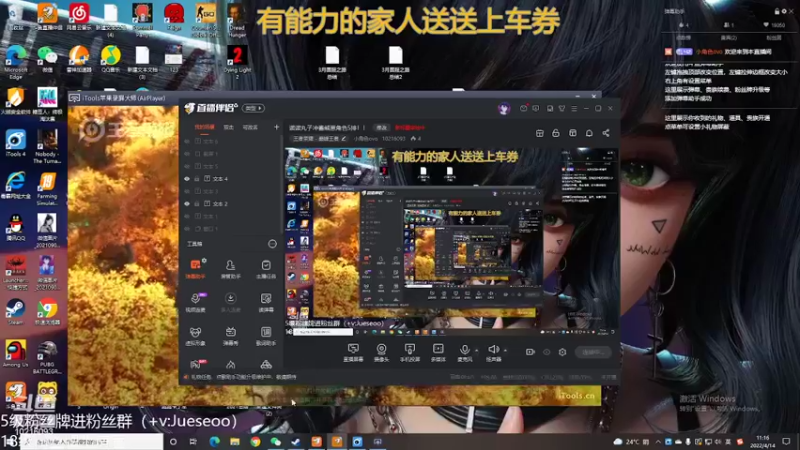Toggle the hidden eye of the first scene source
The width and height of the screenshot is (800, 450).
187,141
